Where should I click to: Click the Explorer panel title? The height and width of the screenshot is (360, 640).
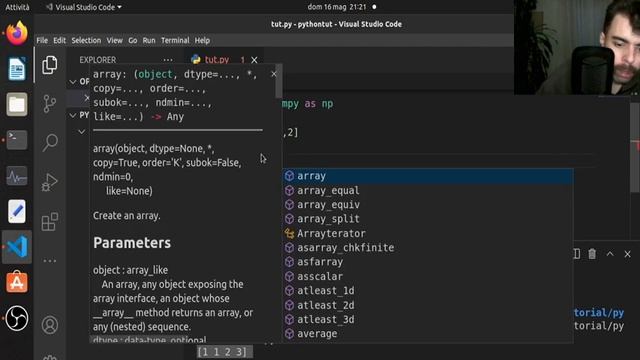click(98, 60)
